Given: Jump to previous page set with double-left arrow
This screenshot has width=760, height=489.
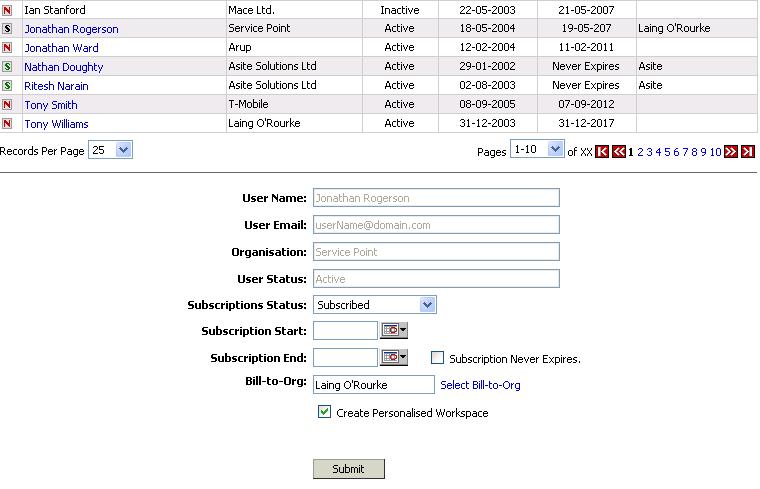Looking at the screenshot, I should 619,152.
